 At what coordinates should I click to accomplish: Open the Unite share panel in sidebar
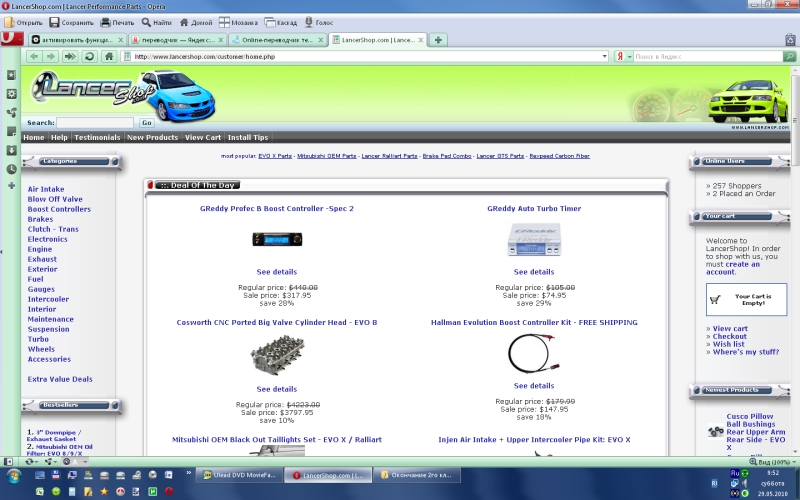click(11, 113)
